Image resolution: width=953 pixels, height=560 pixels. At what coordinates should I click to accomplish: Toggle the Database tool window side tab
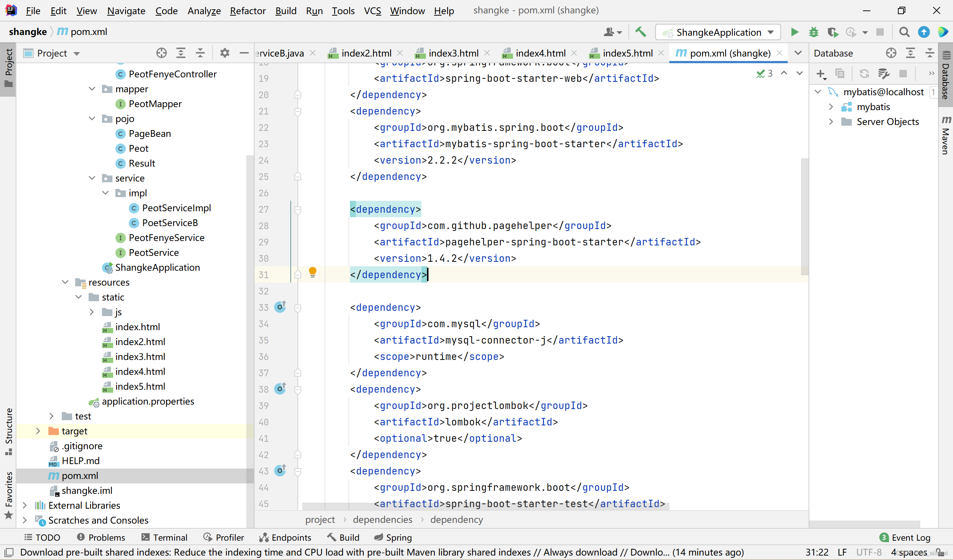[x=946, y=75]
